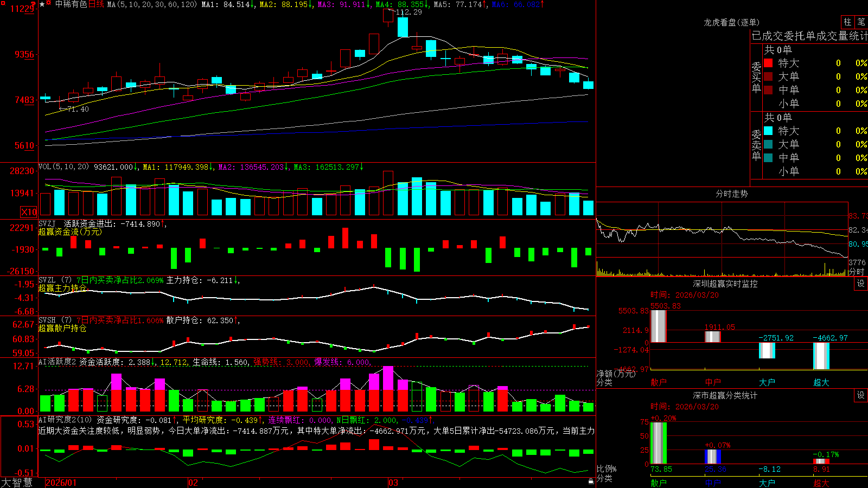This screenshot has width=868, height=488.
Task: Click the 1911.05 中户 bar in 实时监控
Action: tap(712, 336)
